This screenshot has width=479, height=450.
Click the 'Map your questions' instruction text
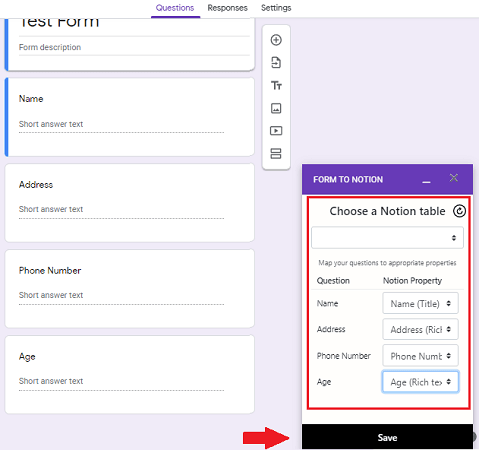coord(387,263)
